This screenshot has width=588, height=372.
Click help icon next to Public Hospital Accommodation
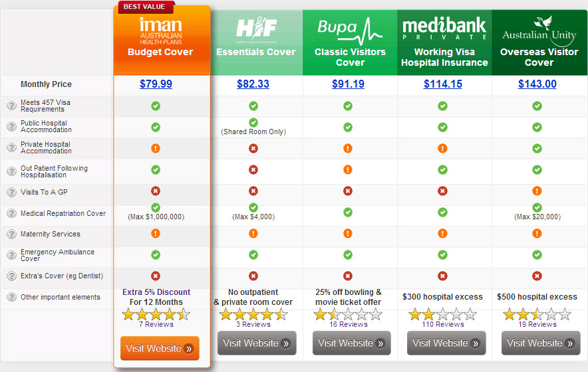click(x=11, y=126)
